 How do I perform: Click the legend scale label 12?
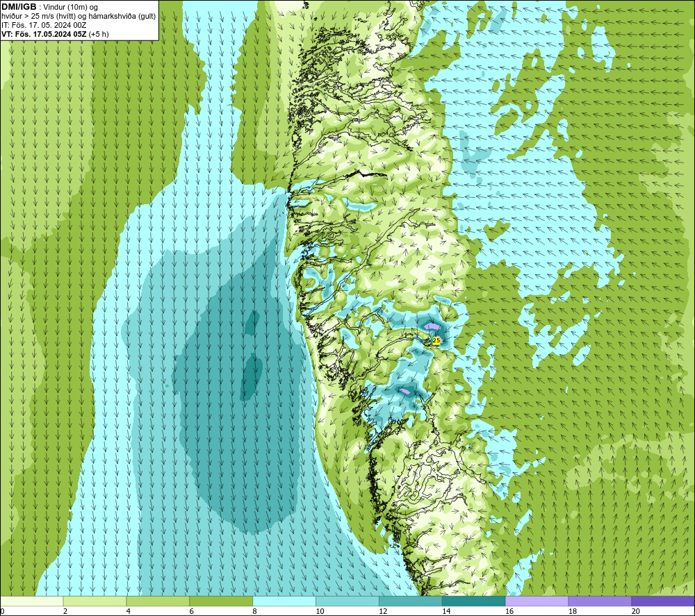383,611
